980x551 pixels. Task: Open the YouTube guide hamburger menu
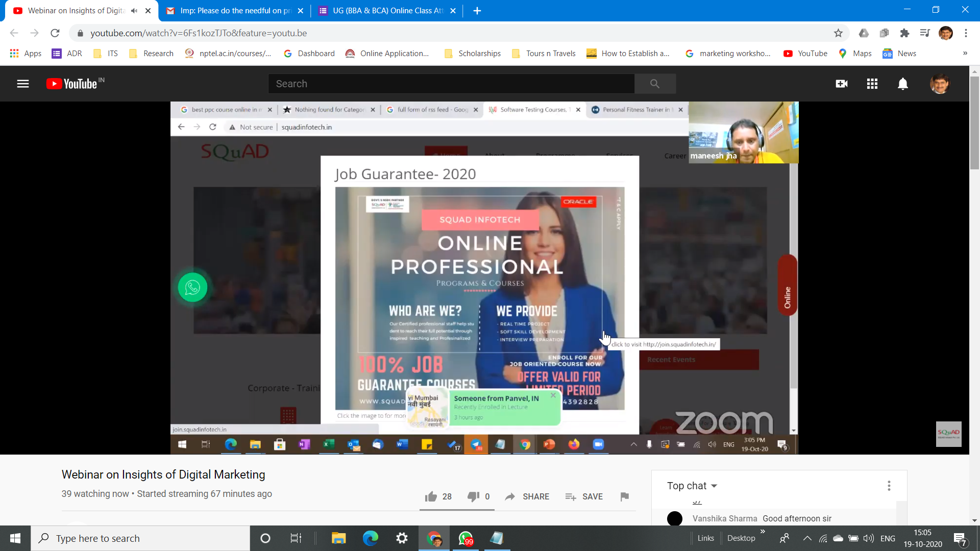(x=23, y=84)
